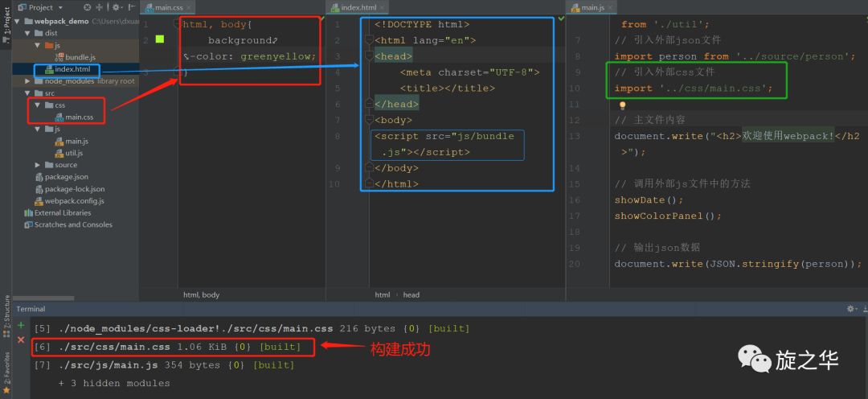Fold the head tag in index.html gutter
The height and width of the screenshot is (399, 868).
(x=369, y=56)
